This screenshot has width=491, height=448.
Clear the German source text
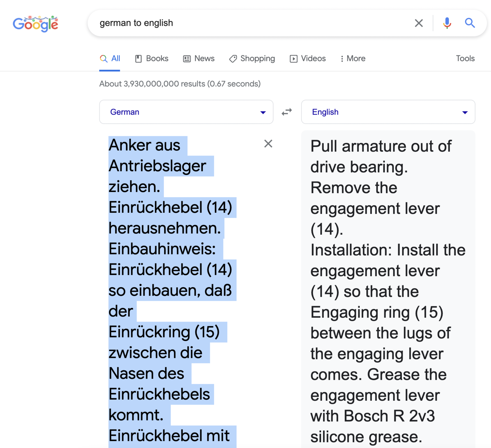(x=268, y=144)
